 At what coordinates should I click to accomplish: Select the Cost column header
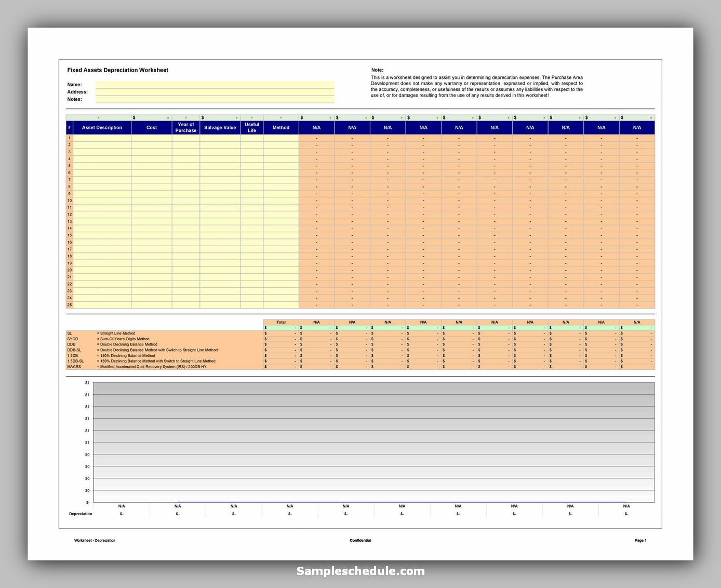151,127
